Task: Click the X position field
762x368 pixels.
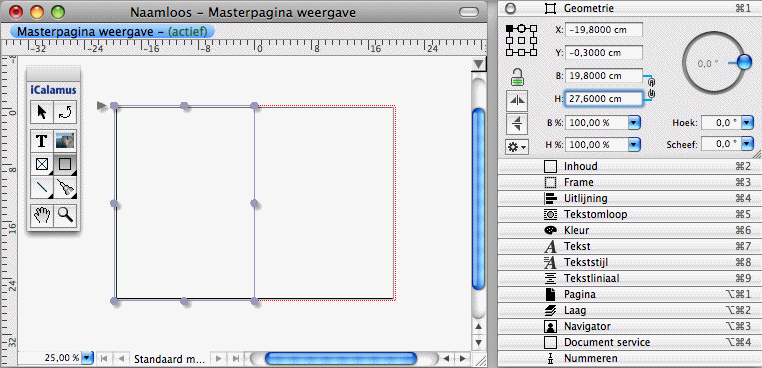Action: [x=604, y=30]
